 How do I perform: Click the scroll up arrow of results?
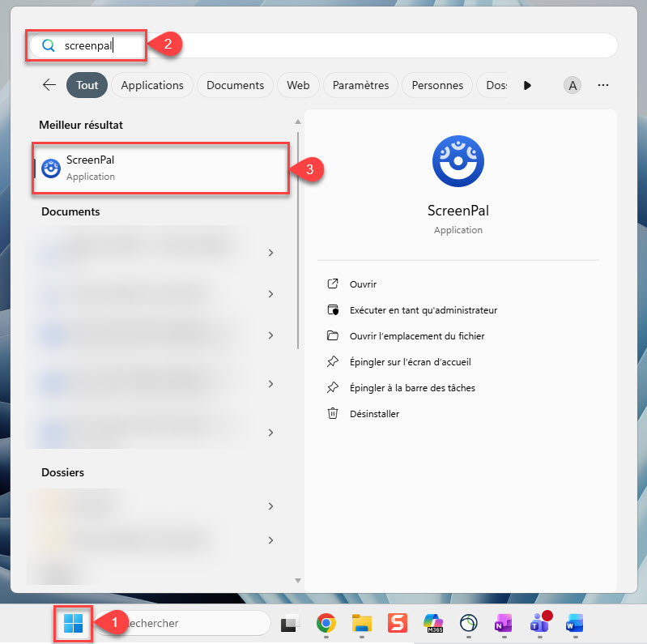pos(297,122)
